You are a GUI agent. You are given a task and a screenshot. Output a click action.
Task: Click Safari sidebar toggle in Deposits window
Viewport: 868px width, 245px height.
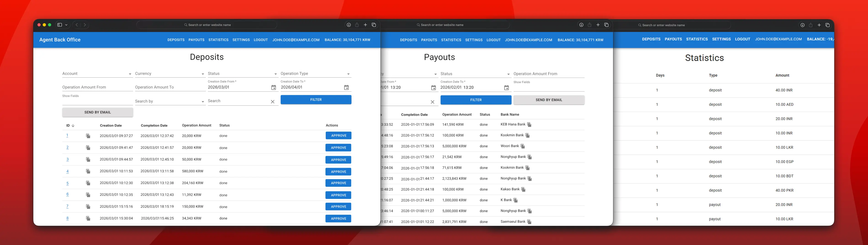pos(60,25)
